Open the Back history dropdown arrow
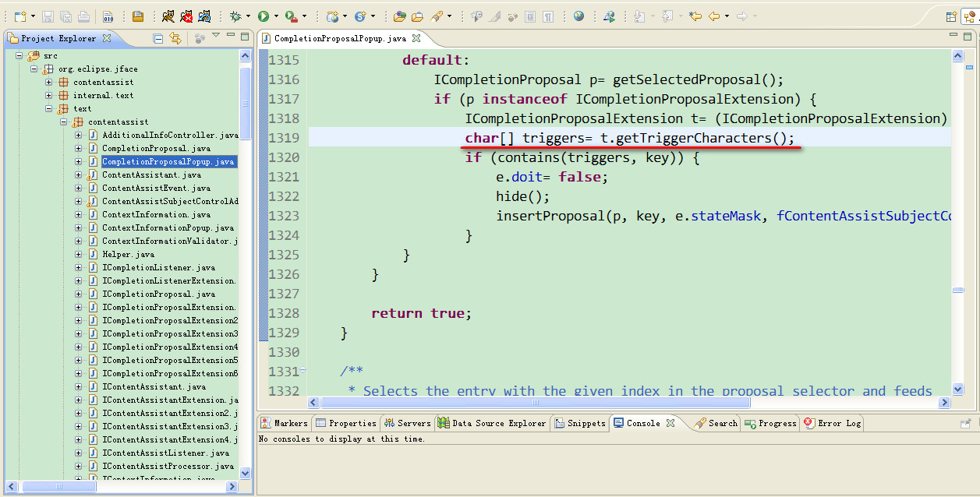The image size is (980, 497). click(x=727, y=16)
